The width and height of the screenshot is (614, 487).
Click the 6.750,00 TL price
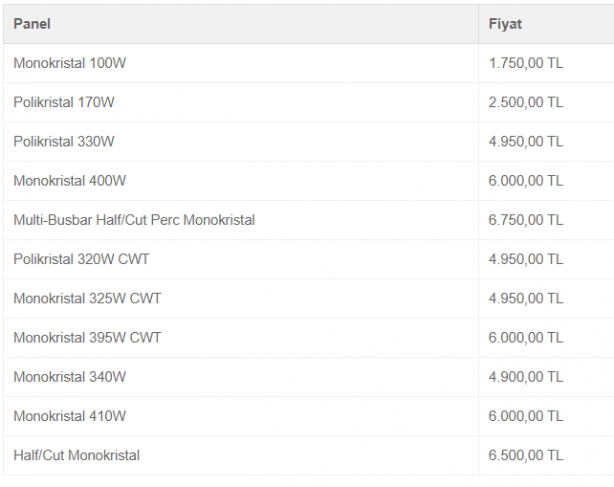526,220
